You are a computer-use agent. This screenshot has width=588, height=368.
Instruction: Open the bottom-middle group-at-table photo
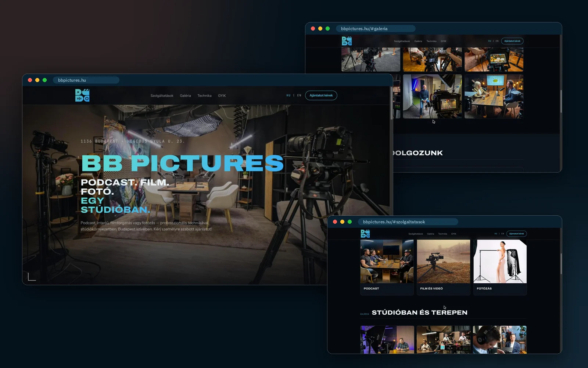tap(444, 340)
